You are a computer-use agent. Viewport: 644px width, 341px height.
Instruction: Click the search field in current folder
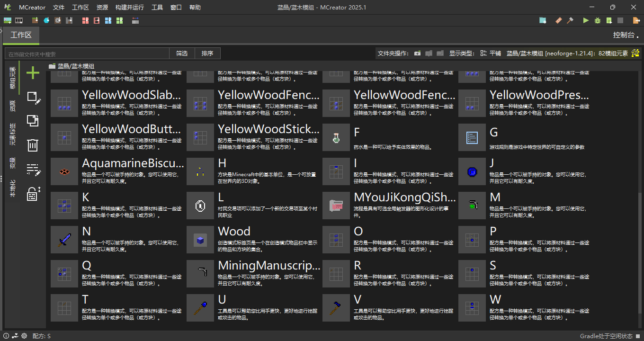87,54
